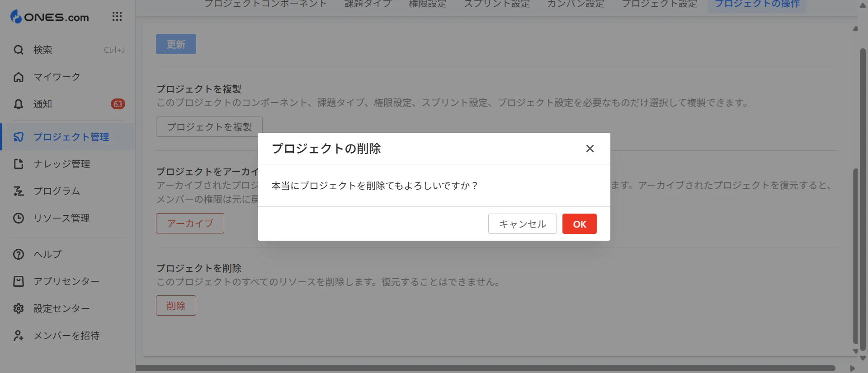Click the 本当にプロジェクトを削除 confirmation text
Image resolution: width=868 pixels, height=373 pixels.
click(x=374, y=186)
